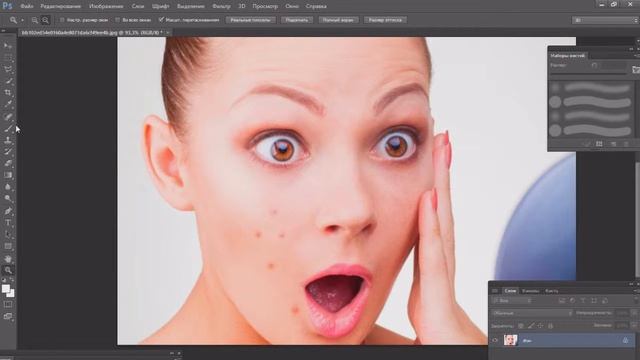Select the Dodge tool
Screen dimensions: 640x360
(8, 199)
